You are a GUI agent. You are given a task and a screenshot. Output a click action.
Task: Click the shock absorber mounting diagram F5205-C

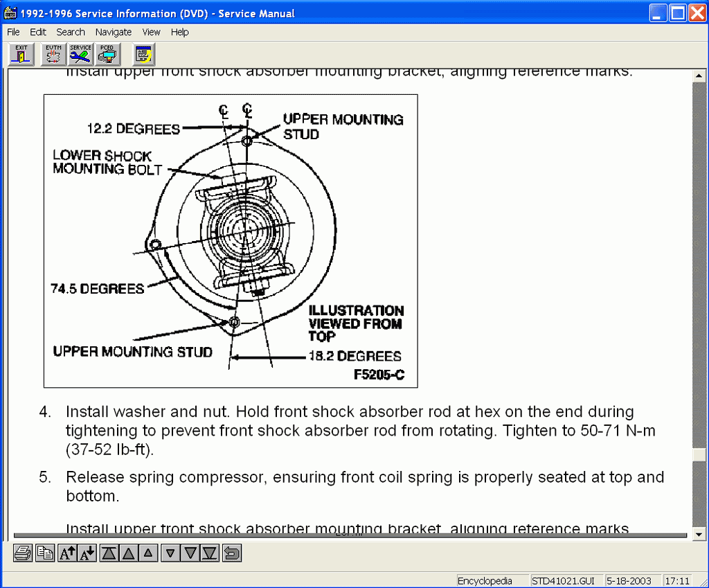point(231,241)
